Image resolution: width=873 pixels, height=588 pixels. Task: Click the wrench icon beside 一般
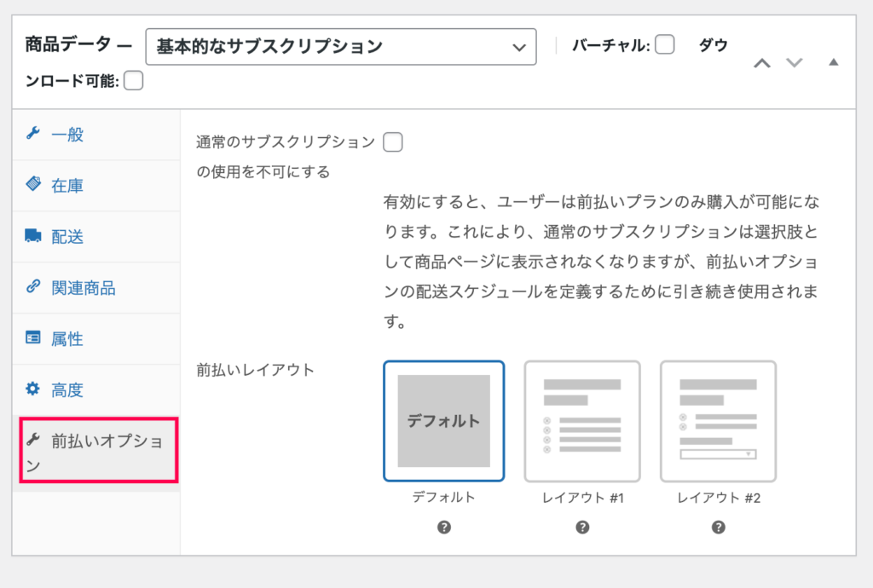pos(33,134)
